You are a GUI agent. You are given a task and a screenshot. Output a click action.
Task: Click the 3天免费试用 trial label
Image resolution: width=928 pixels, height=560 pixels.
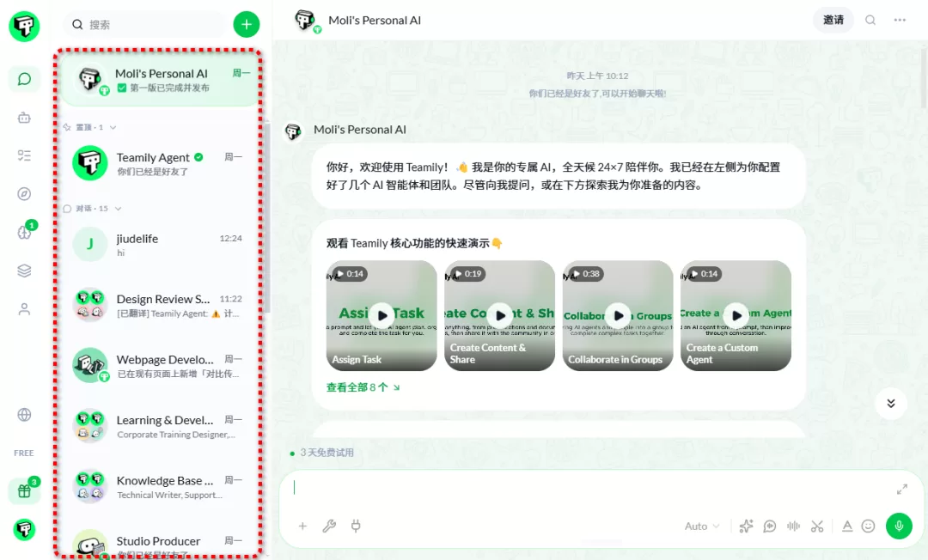[327, 453]
